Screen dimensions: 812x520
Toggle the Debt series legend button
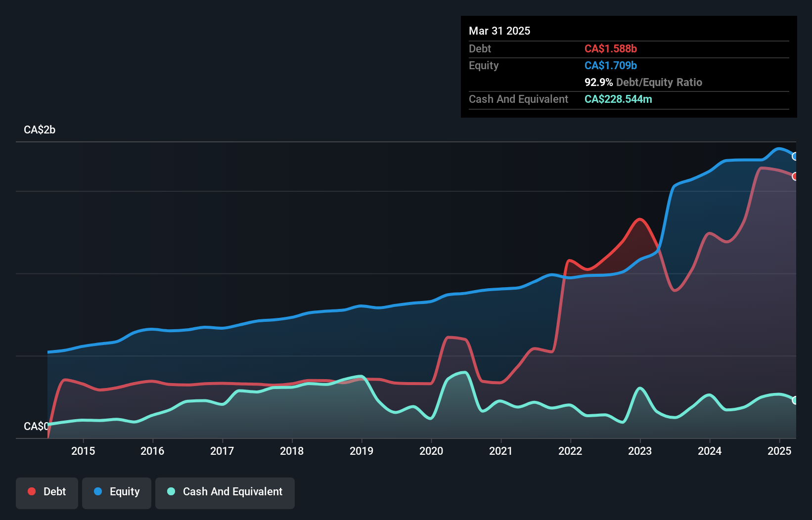47,493
